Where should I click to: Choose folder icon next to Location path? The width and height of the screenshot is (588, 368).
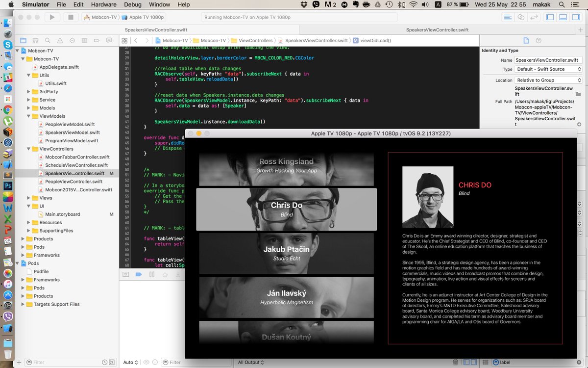coord(578,93)
